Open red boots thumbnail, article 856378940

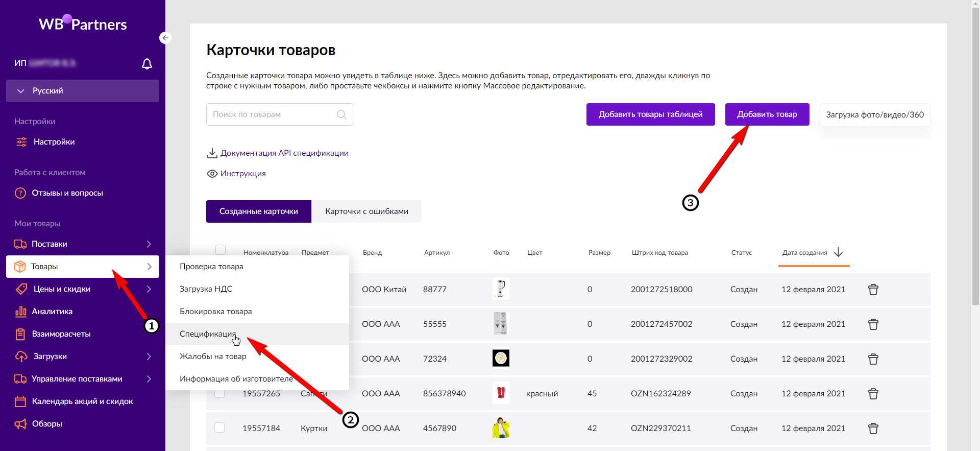click(x=501, y=393)
